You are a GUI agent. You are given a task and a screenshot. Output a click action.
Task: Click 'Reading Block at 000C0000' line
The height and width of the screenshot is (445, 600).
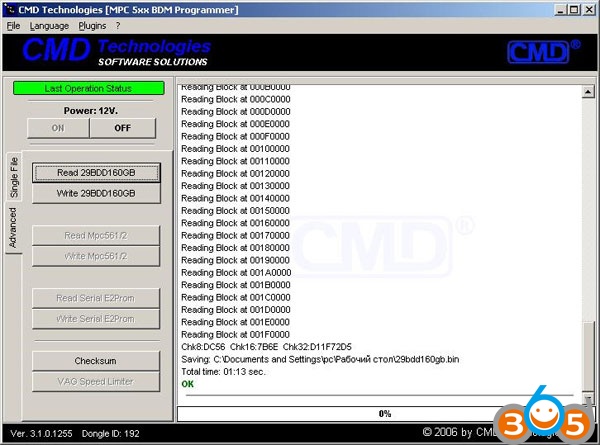coord(236,99)
